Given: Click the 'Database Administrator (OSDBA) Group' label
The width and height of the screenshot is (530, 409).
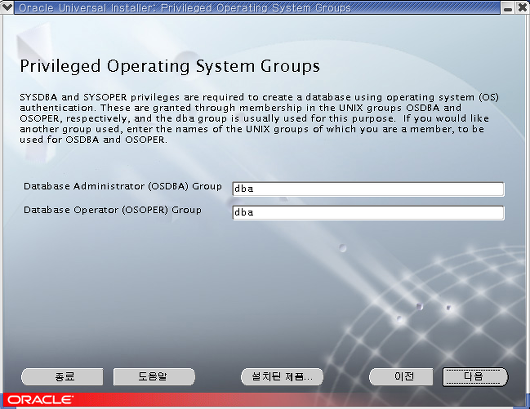Looking at the screenshot, I should pos(122,186).
